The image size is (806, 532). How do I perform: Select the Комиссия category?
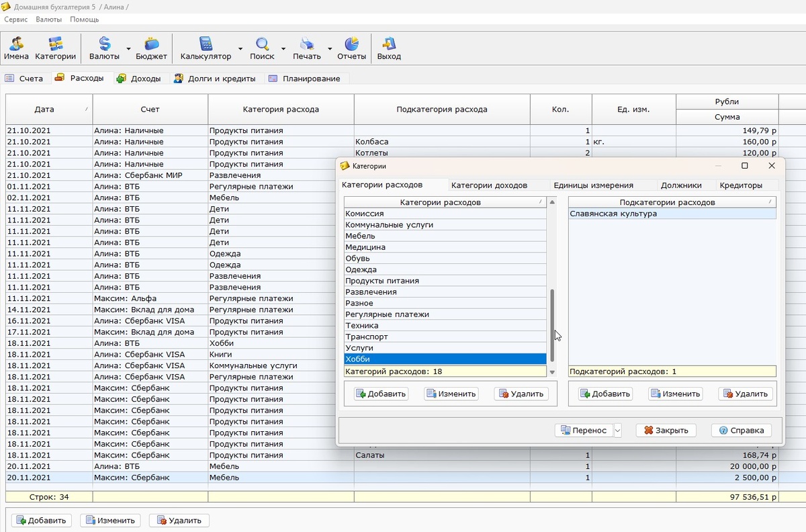tap(445, 214)
